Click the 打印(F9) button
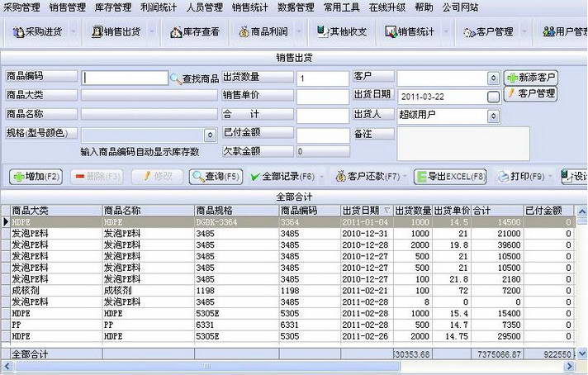 point(521,177)
